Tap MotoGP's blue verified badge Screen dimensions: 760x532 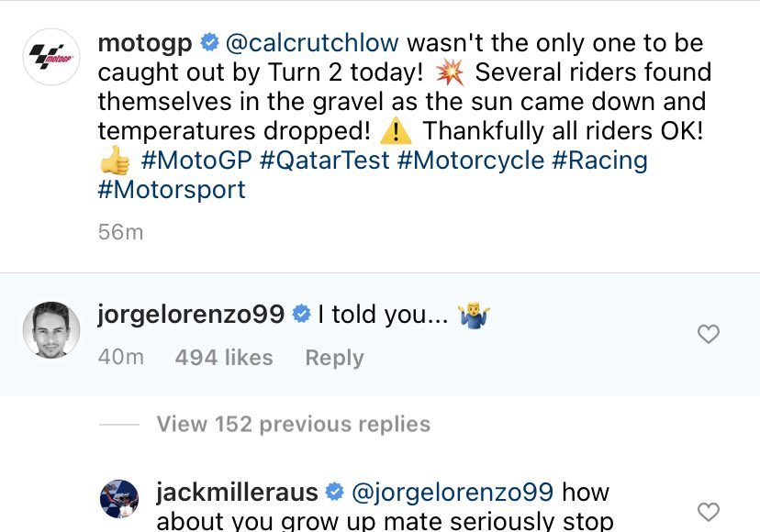(210, 42)
